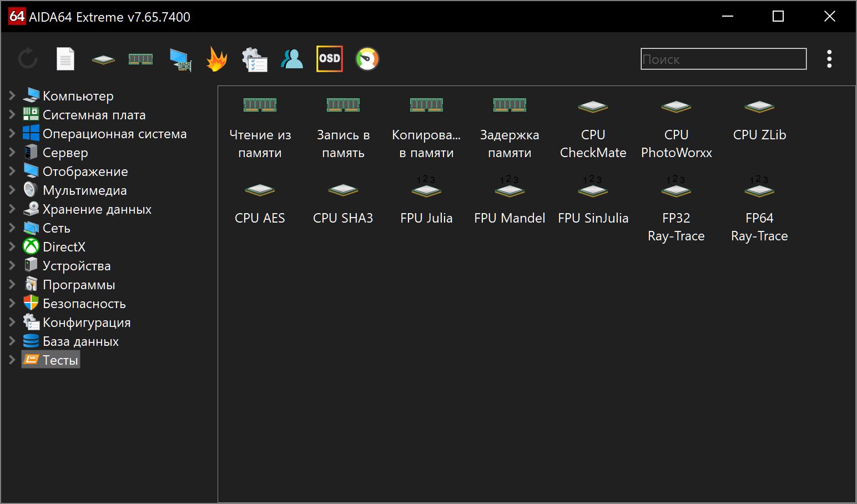Click the flame stability test icon

click(216, 59)
